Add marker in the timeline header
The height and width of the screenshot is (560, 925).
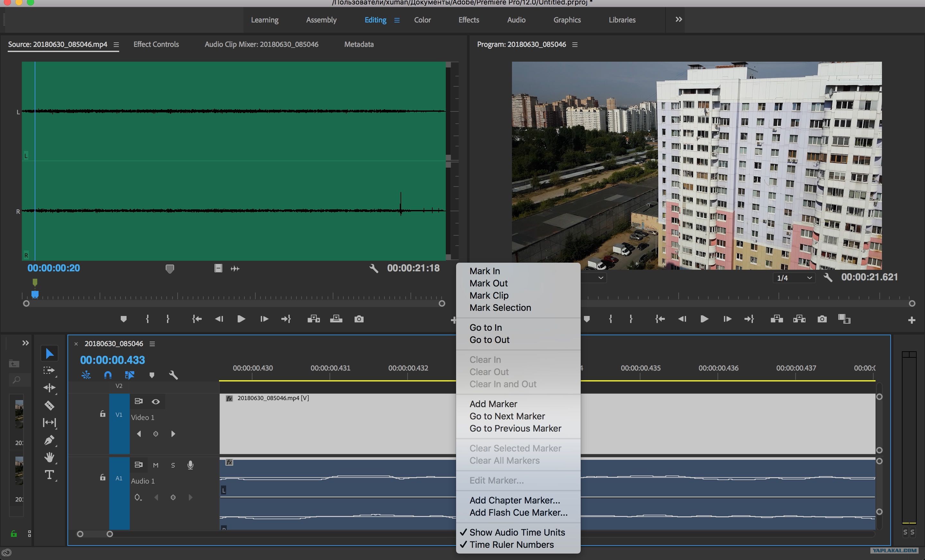(x=152, y=375)
